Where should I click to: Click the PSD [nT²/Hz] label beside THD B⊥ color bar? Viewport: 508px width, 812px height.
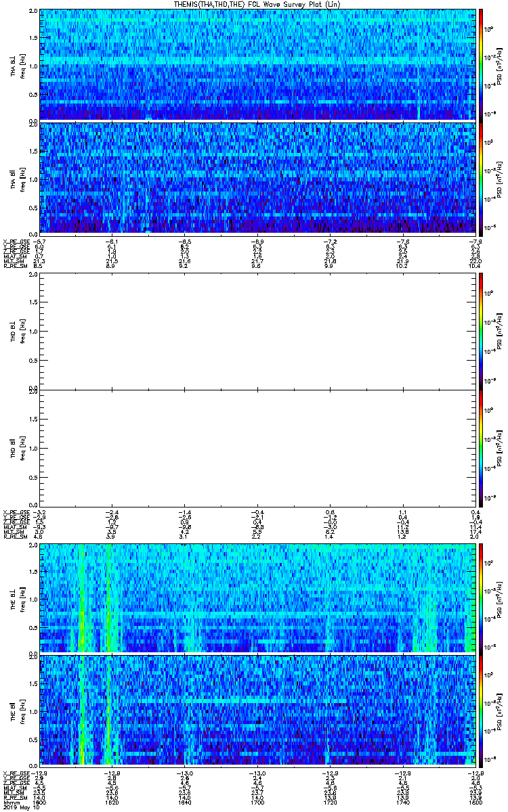500,332
